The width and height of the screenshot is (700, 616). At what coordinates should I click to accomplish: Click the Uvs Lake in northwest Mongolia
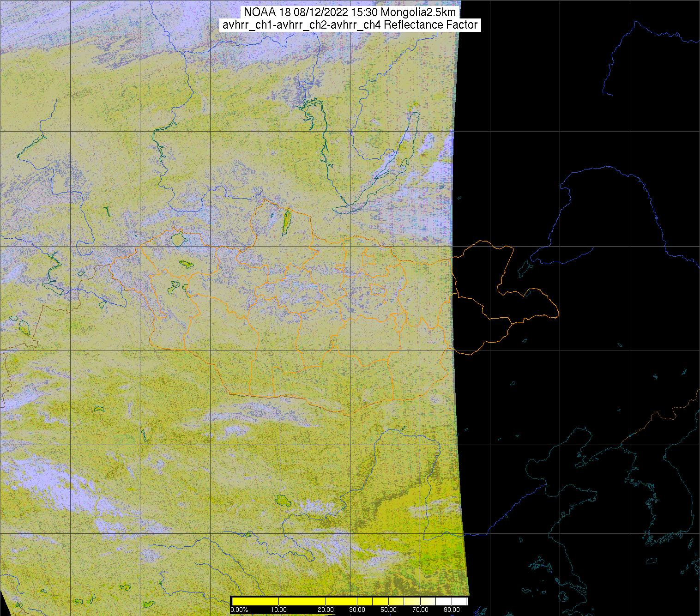click(x=178, y=239)
